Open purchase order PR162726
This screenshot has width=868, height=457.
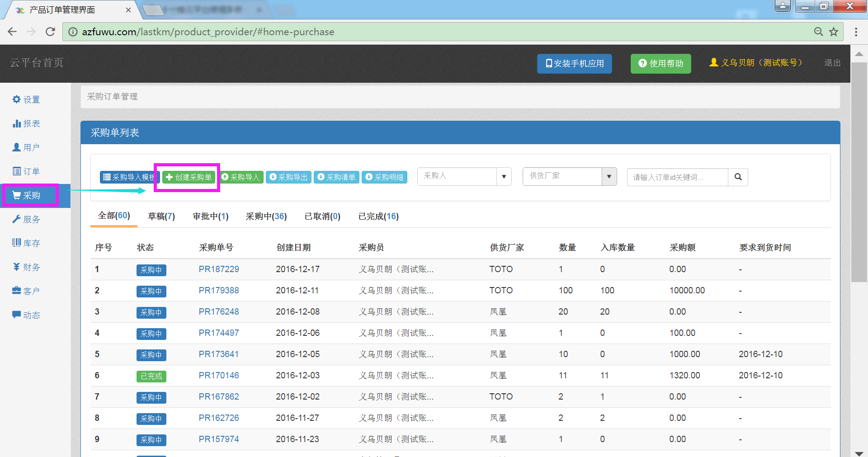point(219,418)
